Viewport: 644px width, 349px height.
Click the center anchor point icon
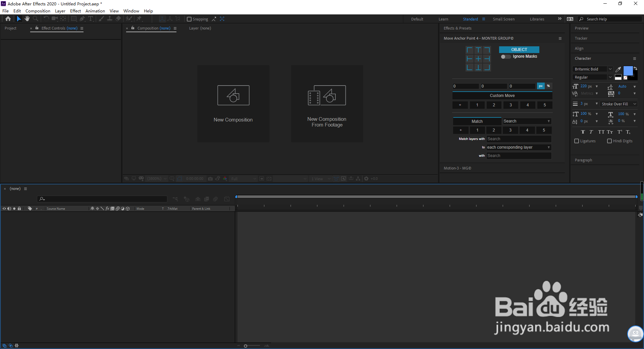478,59
